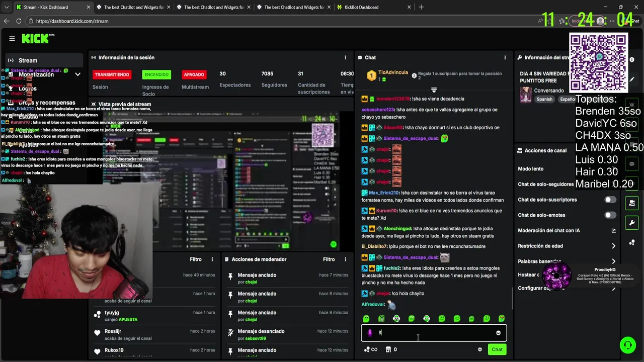This screenshot has width=644, height=362.
Task: Insert the fifth green emote with headphones
Action: click(x=427, y=318)
